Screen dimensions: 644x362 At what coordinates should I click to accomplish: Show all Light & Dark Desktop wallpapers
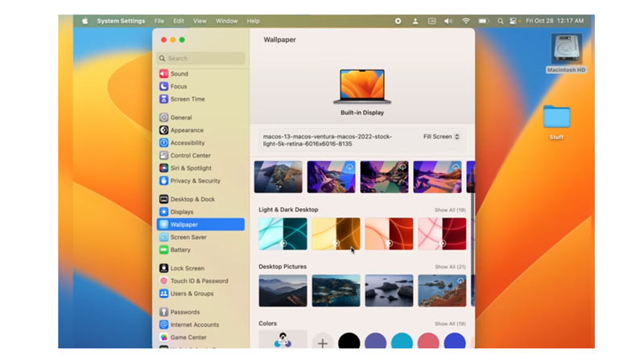(450, 210)
